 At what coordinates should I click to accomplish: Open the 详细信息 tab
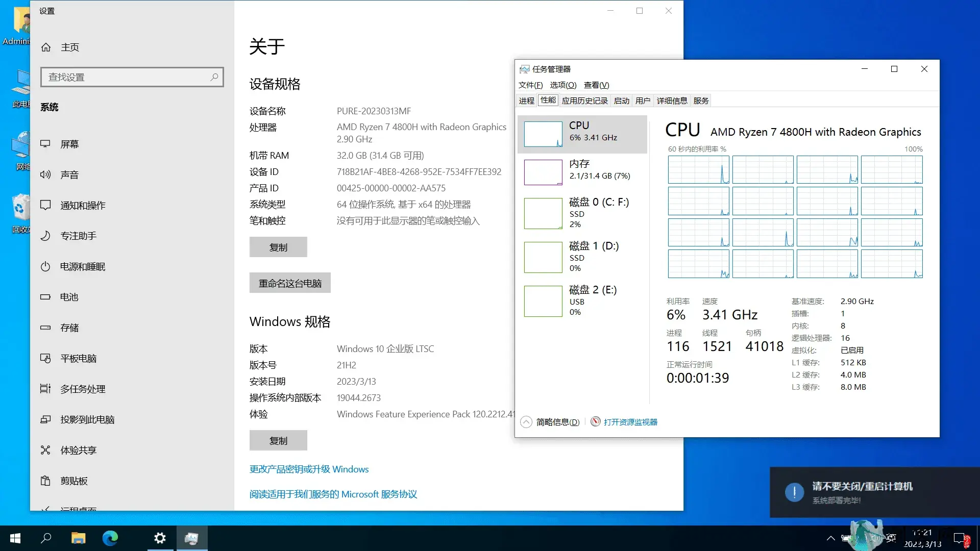pos(672,101)
